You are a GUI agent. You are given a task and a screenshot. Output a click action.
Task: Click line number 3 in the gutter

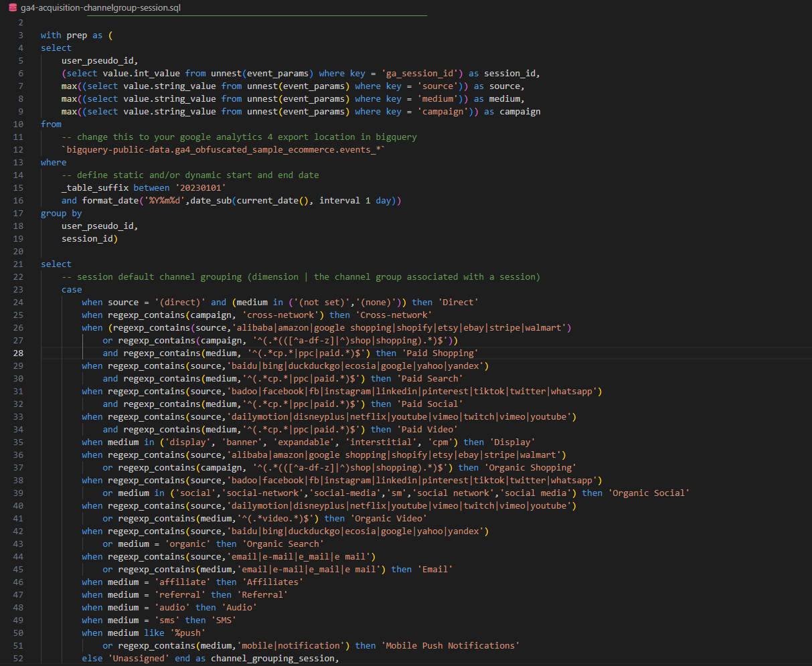pos(21,35)
